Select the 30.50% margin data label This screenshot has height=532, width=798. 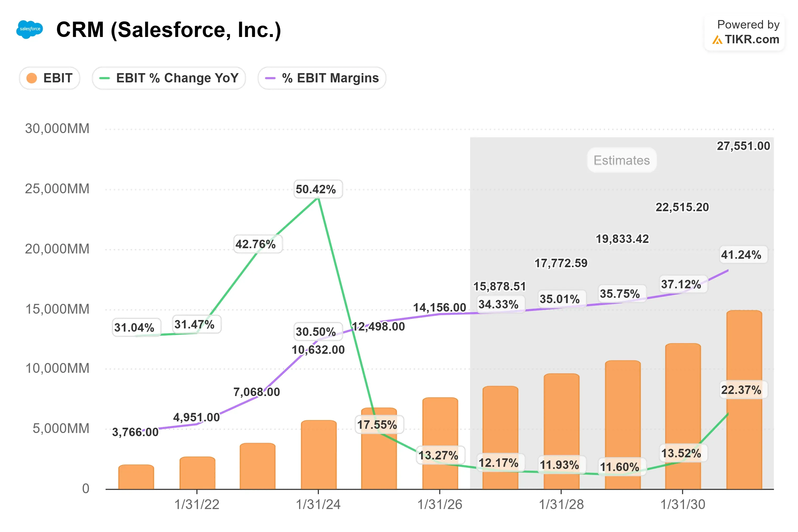[318, 332]
